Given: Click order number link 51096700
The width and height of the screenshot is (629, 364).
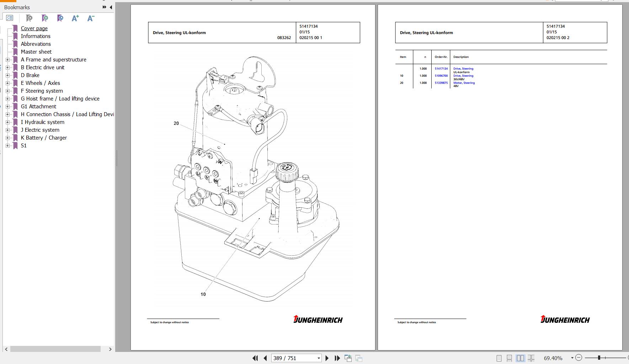Looking at the screenshot, I should coord(441,76).
